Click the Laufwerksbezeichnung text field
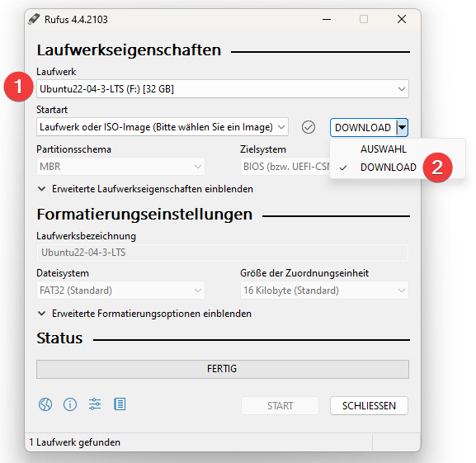Viewport: 476px width, 463px height. point(223,253)
